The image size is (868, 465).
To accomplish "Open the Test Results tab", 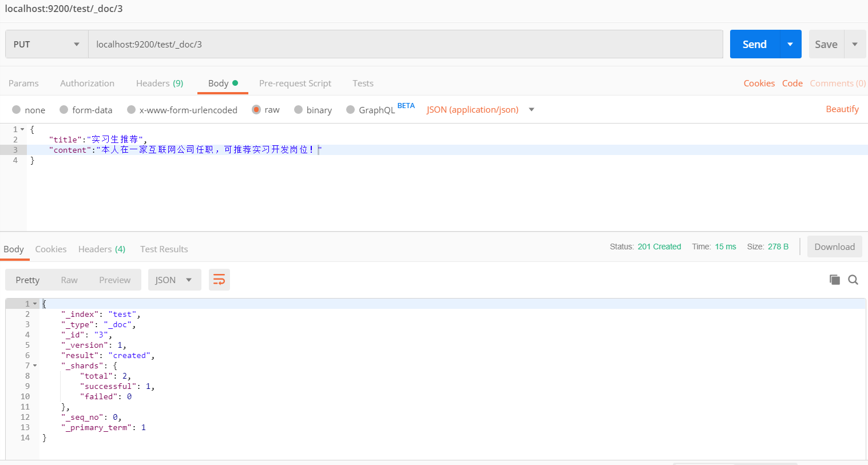I will pyautogui.click(x=164, y=249).
